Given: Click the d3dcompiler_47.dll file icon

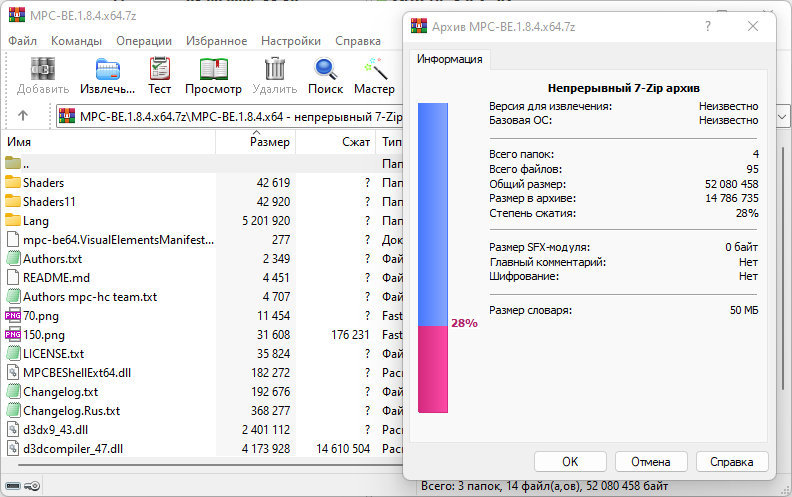Looking at the screenshot, I should [x=13, y=449].
